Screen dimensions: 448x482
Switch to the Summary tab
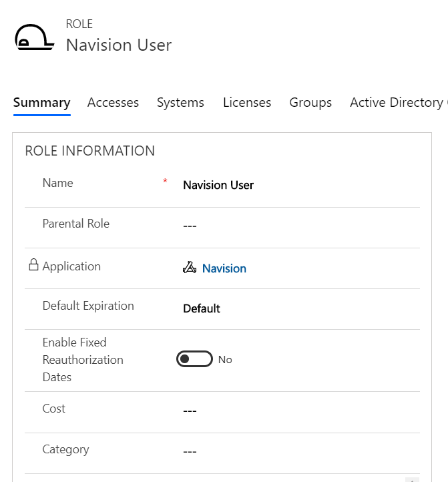41,102
